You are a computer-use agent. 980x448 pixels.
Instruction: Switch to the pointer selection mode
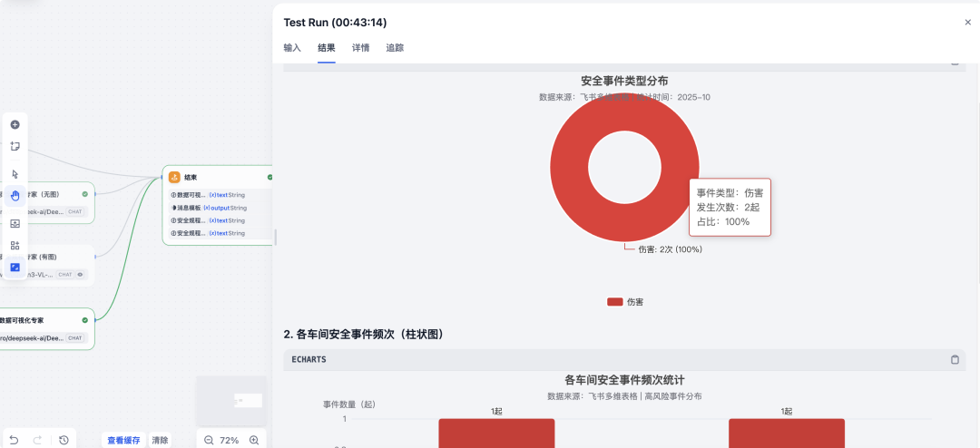coord(15,174)
